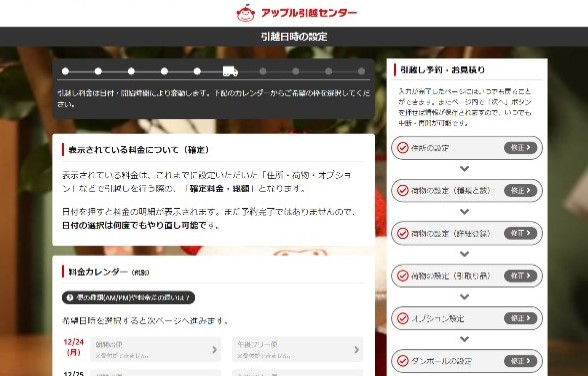Click the truck icon on progress bar
This screenshot has width=588, height=376.
[230, 71]
